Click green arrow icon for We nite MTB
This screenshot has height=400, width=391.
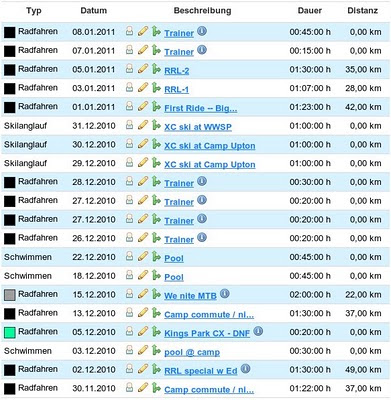(x=156, y=294)
